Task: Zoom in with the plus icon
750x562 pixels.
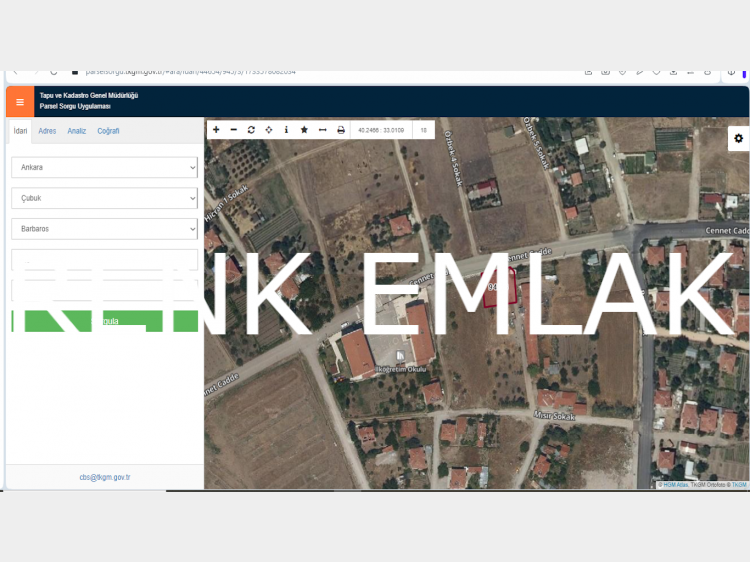Action: coord(216,130)
